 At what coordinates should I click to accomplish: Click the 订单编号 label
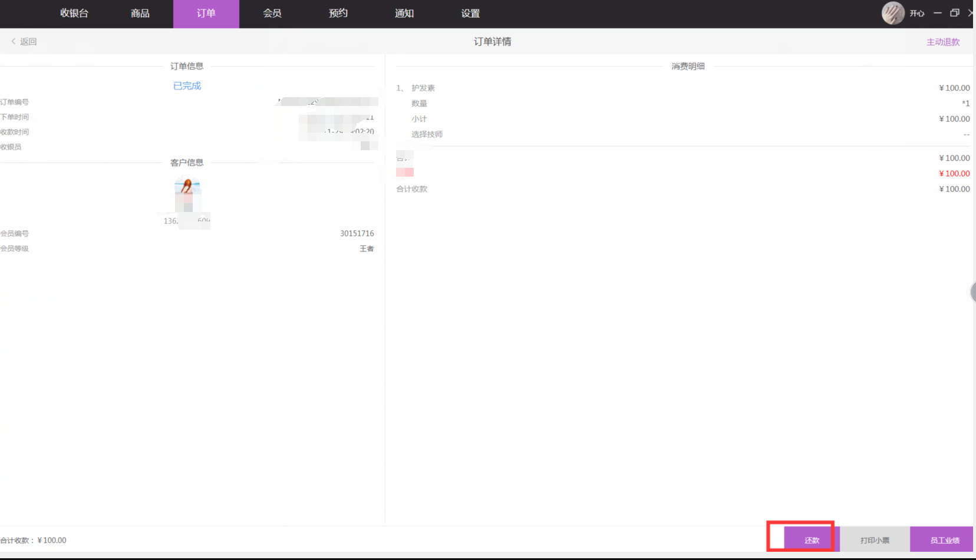tap(14, 102)
